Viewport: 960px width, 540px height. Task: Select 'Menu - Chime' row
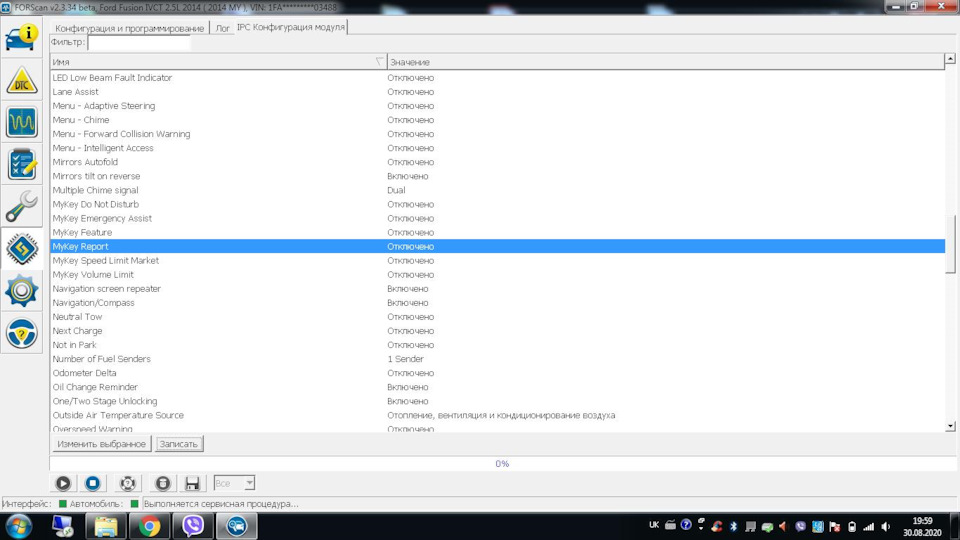point(497,120)
